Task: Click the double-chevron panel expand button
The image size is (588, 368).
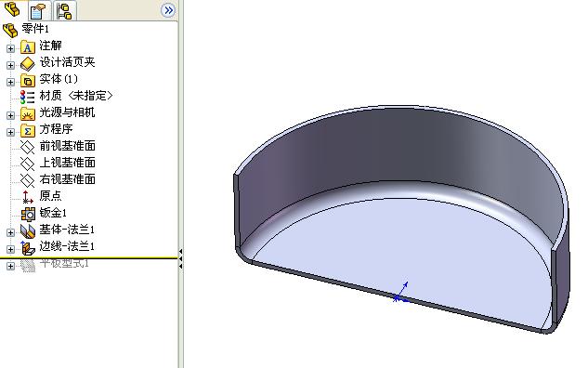Action: pos(168,10)
